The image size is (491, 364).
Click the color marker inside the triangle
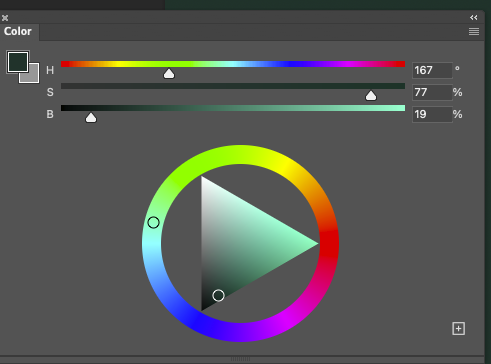[218, 295]
